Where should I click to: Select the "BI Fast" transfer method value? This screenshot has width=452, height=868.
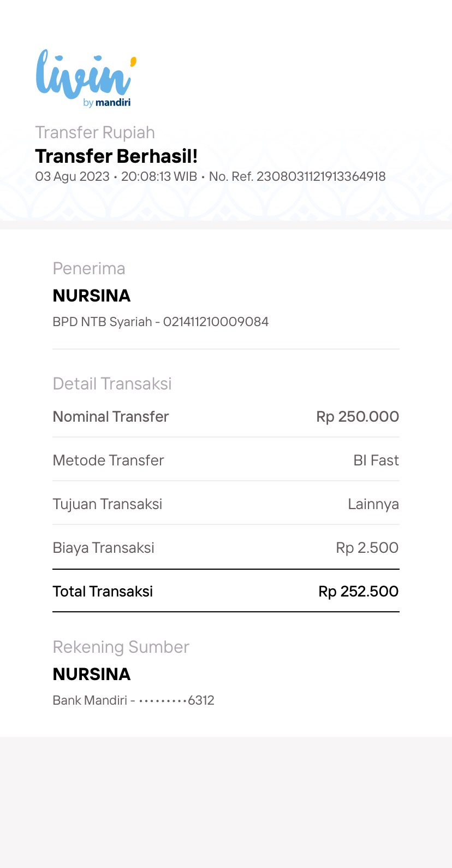[x=376, y=460]
